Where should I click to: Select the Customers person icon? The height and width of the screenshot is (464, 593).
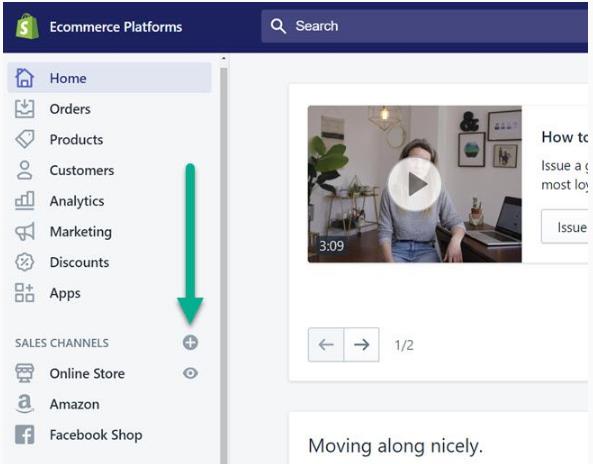[25, 170]
